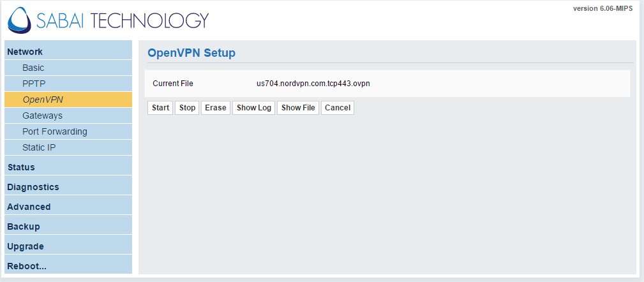Viewport: 644px width, 282px height.
Task: Expand the Diagnostics section
Action: [33, 187]
